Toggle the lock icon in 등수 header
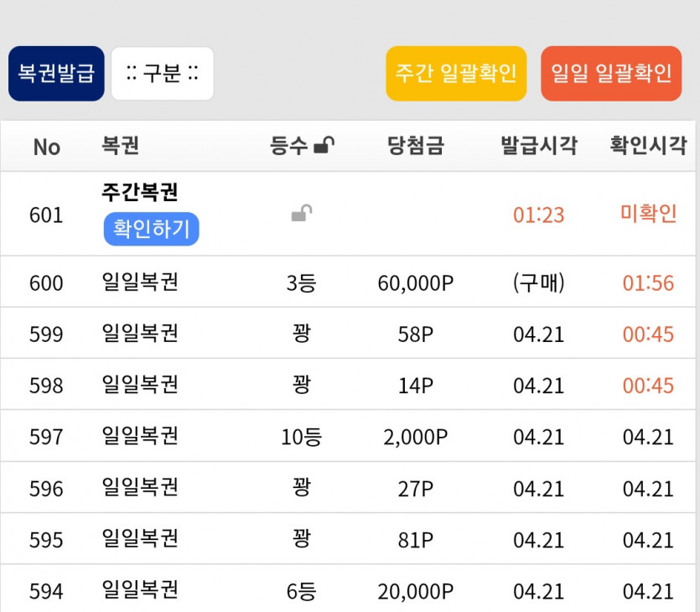The image size is (700, 612). (x=324, y=145)
